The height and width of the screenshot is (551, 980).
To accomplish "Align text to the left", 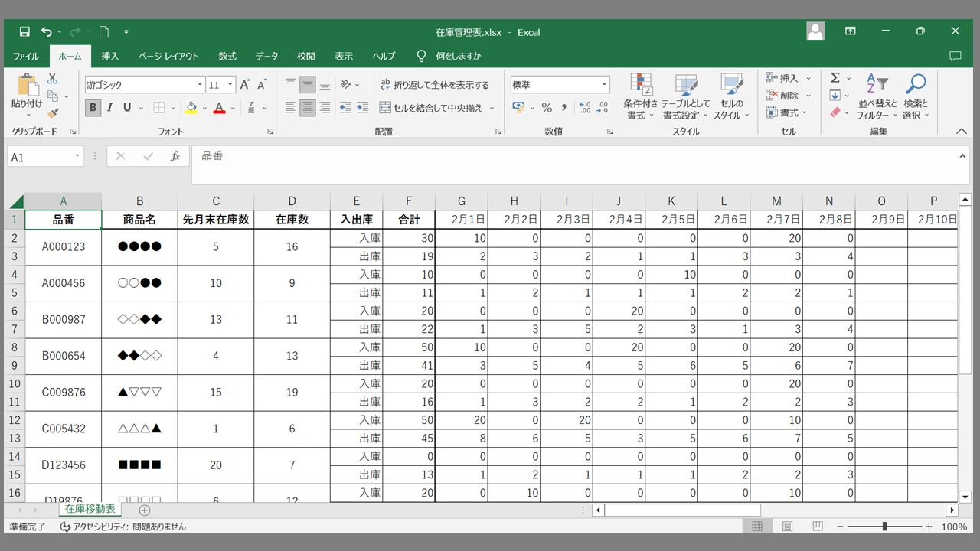I will (290, 108).
